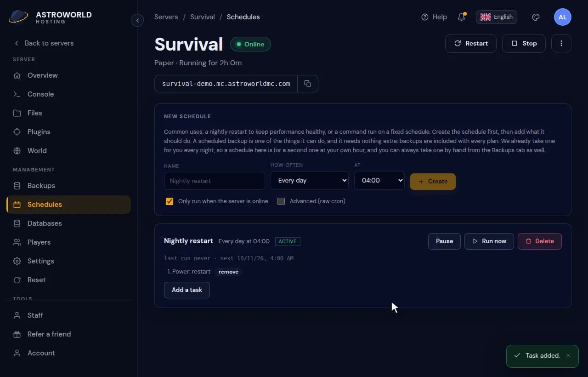Screen dimensions: 588x377
Task: Remove the 'Power: restart' task
Action: point(228,272)
